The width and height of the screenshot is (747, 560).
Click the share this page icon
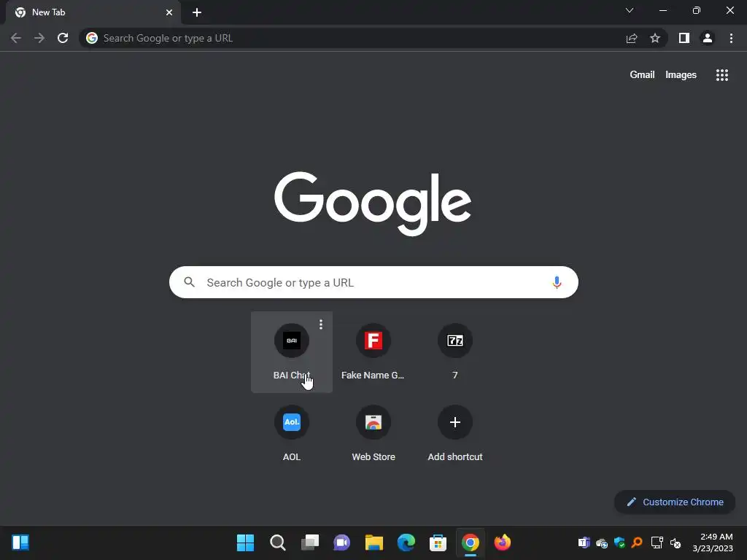pyautogui.click(x=632, y=38)
